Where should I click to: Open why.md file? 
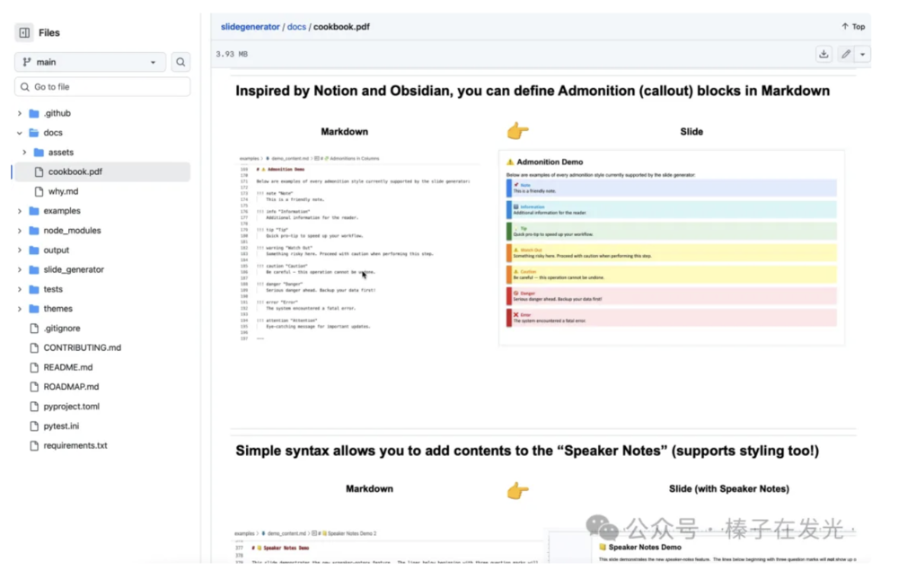63,191
